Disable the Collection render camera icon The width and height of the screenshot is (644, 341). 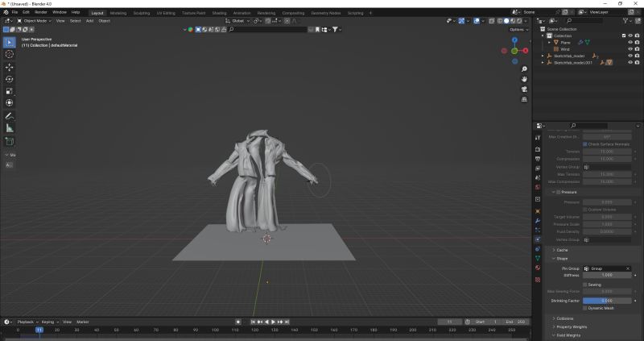point(637,35)
